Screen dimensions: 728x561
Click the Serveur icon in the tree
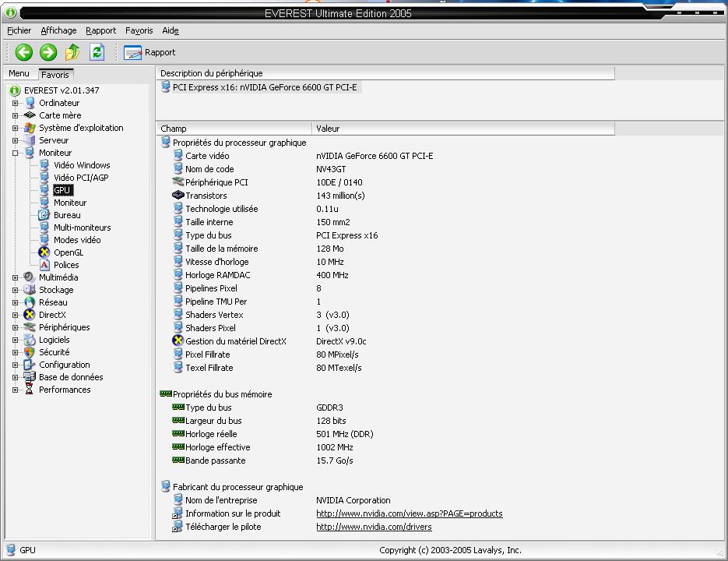30,140
